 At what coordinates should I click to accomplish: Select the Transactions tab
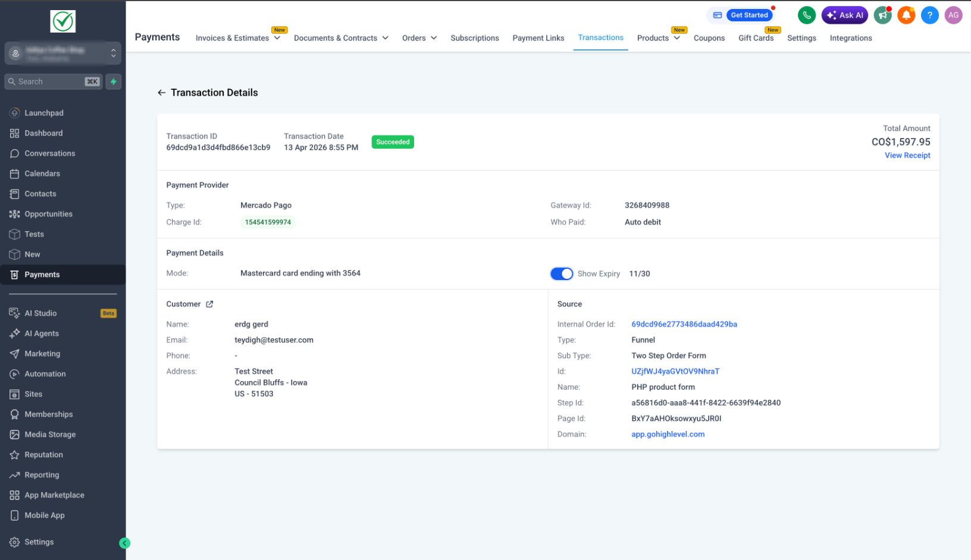[601, 37]
